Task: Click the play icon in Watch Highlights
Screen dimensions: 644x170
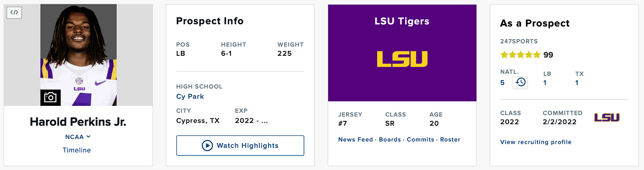Action: [207, 145]
